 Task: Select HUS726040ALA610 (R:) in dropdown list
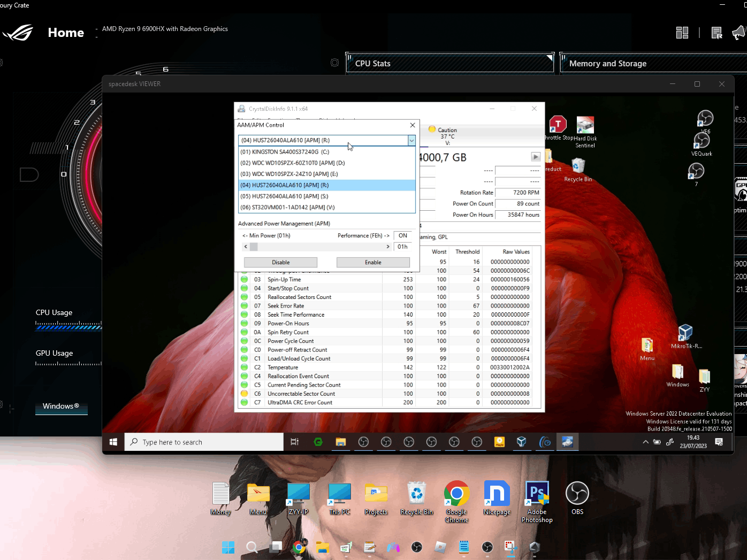point(326,185)
